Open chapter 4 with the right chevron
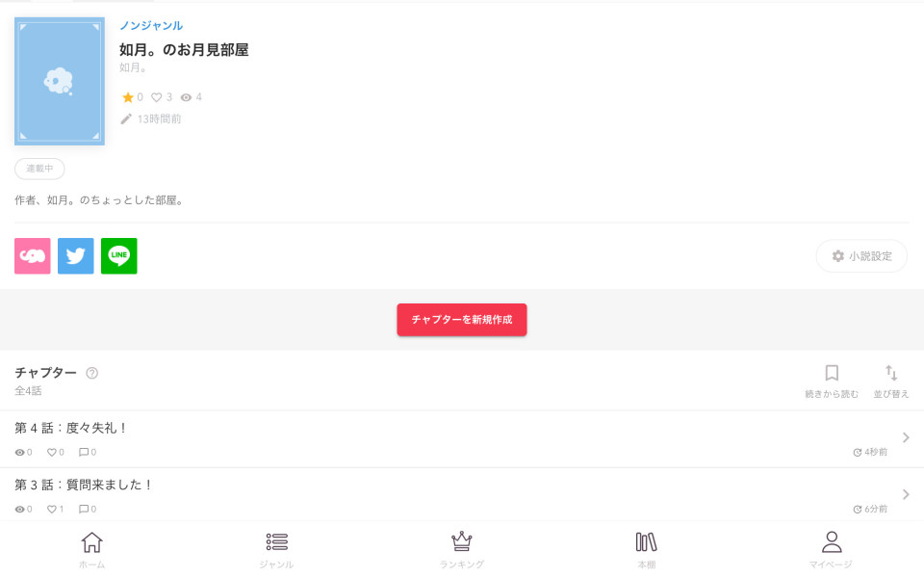The width and height of the screenshot is (924, 578). (906, 437)
